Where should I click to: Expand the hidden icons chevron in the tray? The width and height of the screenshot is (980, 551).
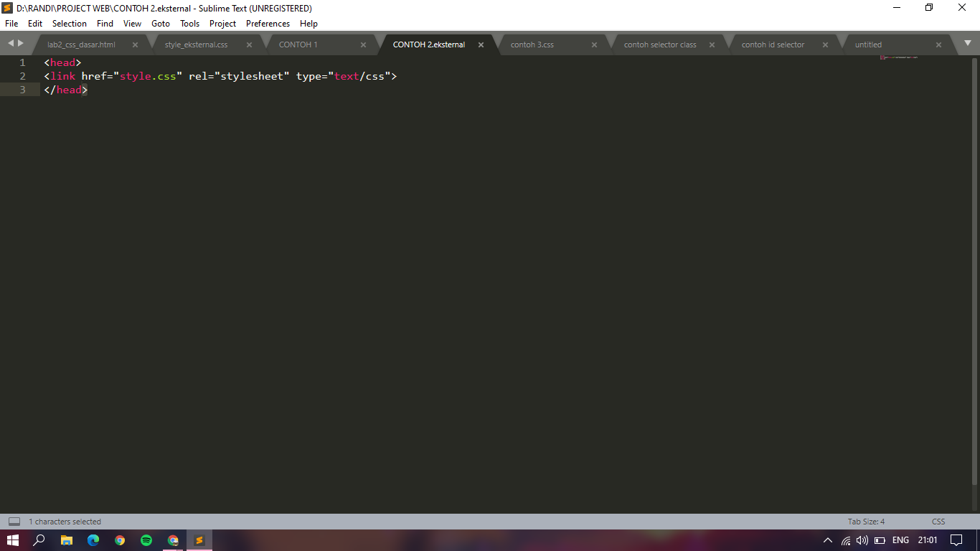pyautogui.click(x=827, y=540)
